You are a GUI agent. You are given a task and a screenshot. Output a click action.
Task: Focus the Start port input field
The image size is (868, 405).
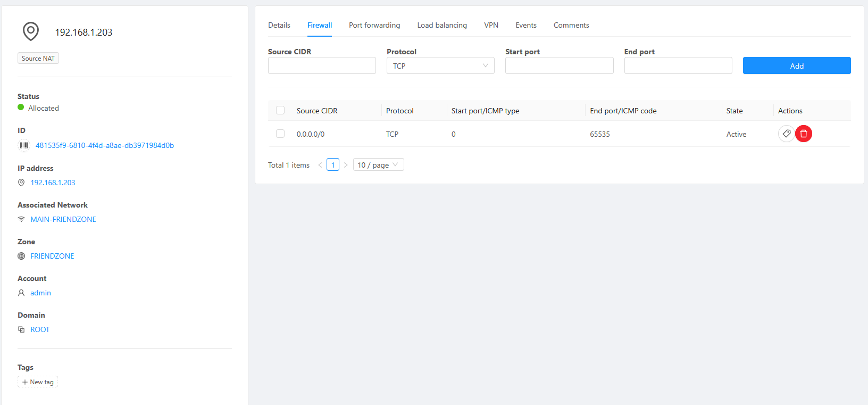(x=559, y=65)
